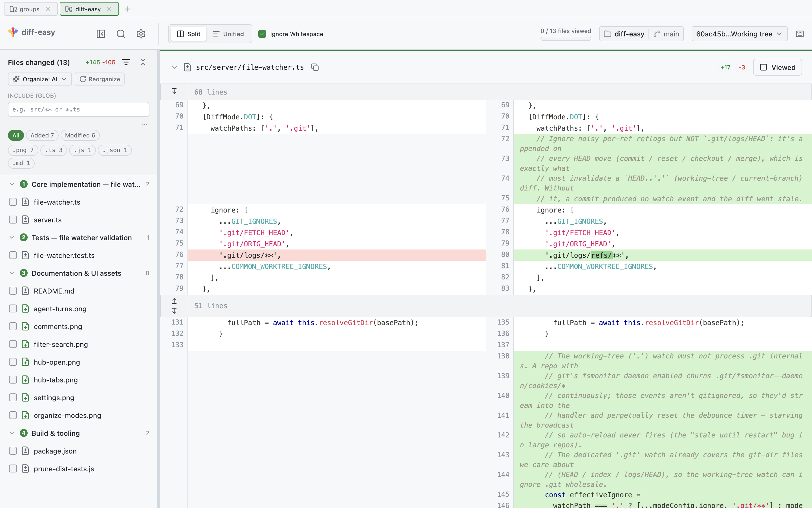This screenshot has height=508, width=812.
Task: Collapse the Core implementation group
Action: click(x=12, y=184)
